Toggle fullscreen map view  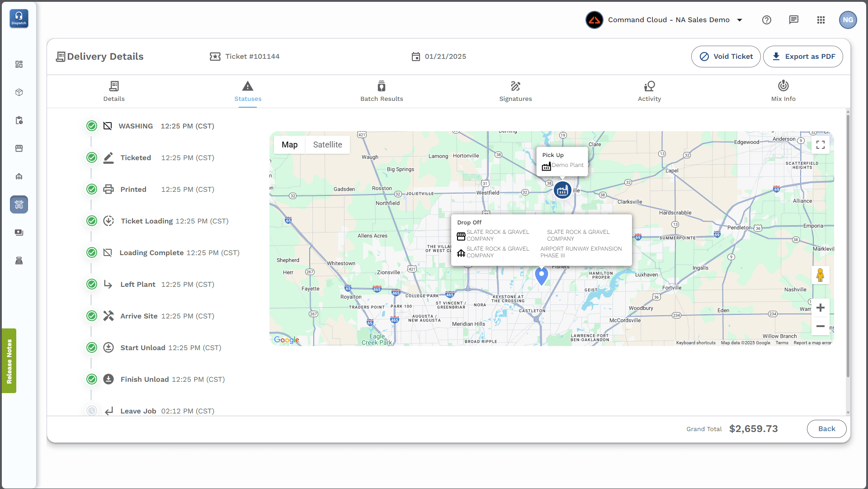click(821, 145)
